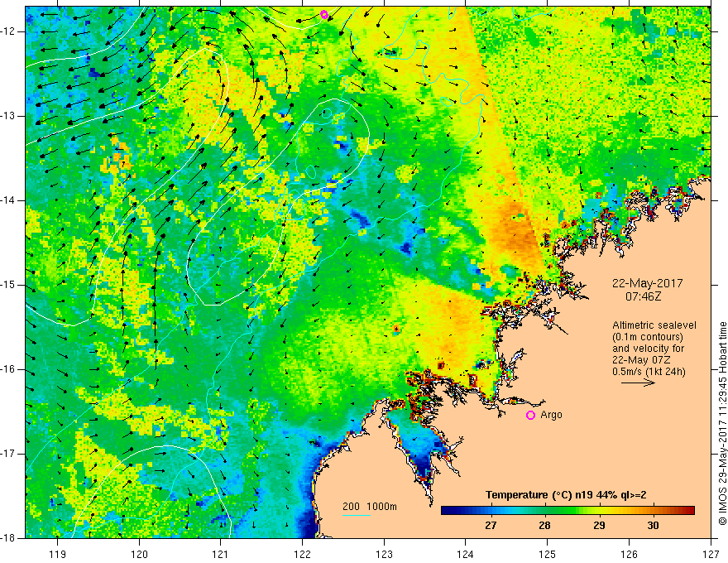Click the "(0.1m contours)" text
The image size is (728, 563).
(x=648, y=337)
